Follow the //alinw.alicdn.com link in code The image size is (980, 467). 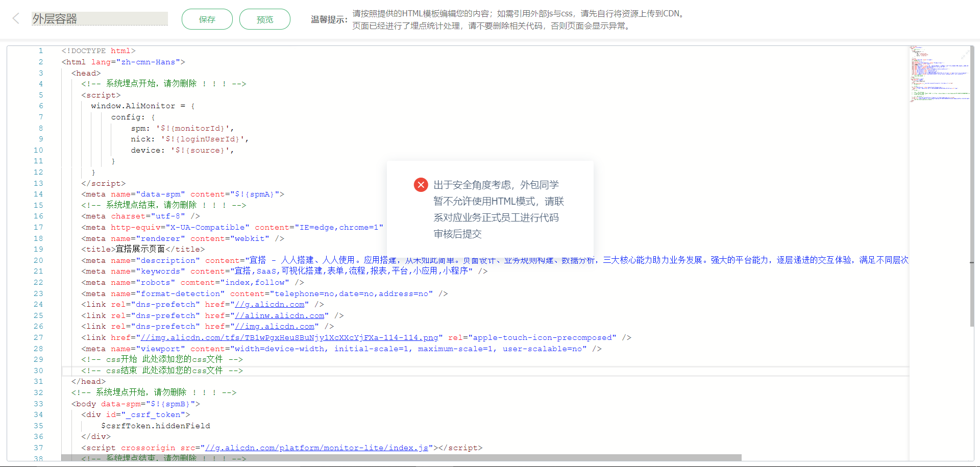280,316
